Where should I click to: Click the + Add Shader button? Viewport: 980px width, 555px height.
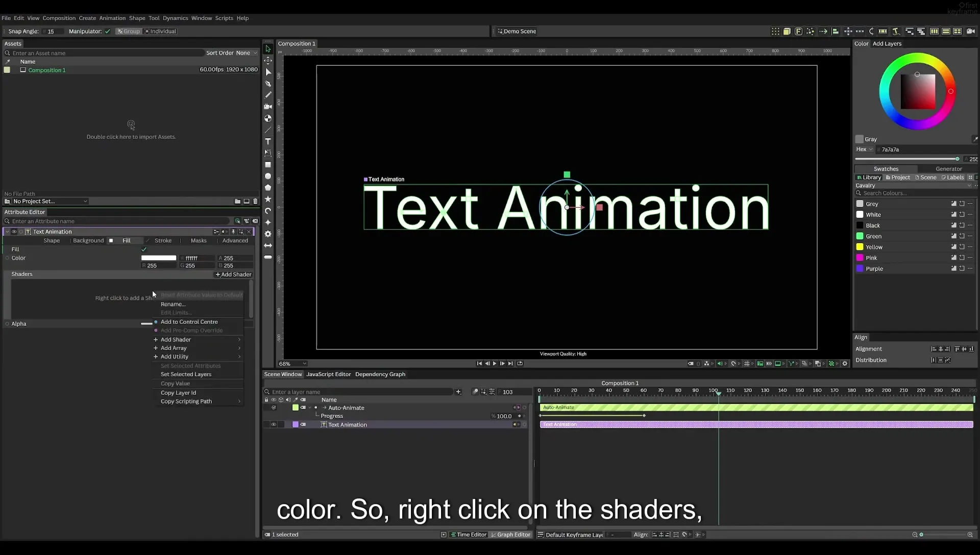tap(233, 274)
